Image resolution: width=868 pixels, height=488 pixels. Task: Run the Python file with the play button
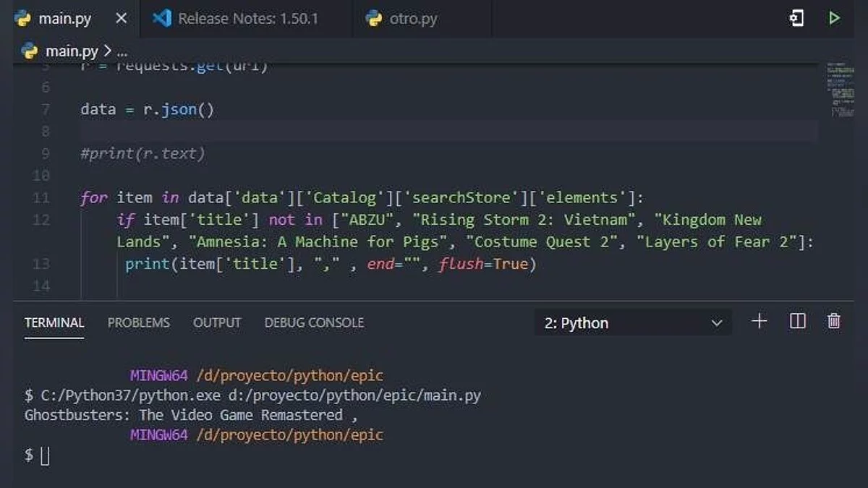(834, 18)
